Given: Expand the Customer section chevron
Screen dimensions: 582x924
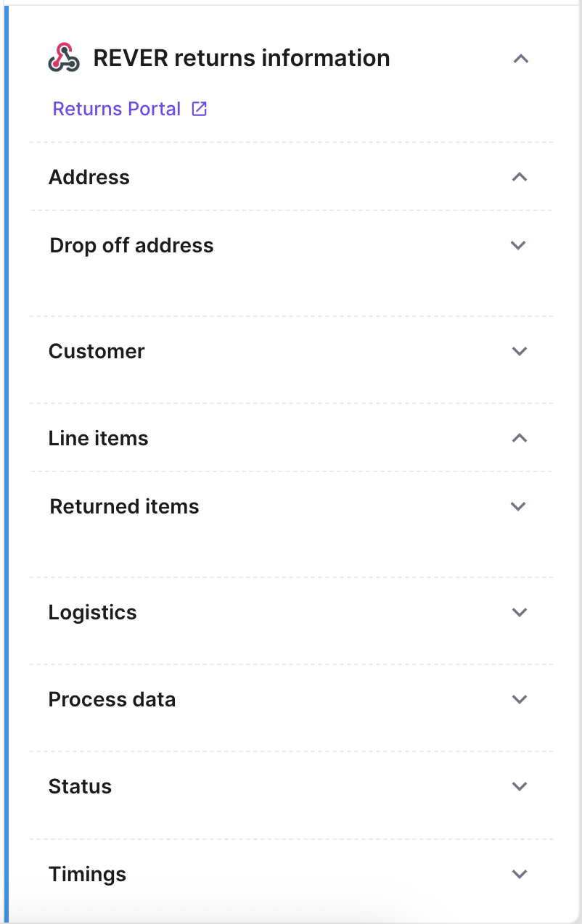Looking at the screenshot, I should pos(519,351).
